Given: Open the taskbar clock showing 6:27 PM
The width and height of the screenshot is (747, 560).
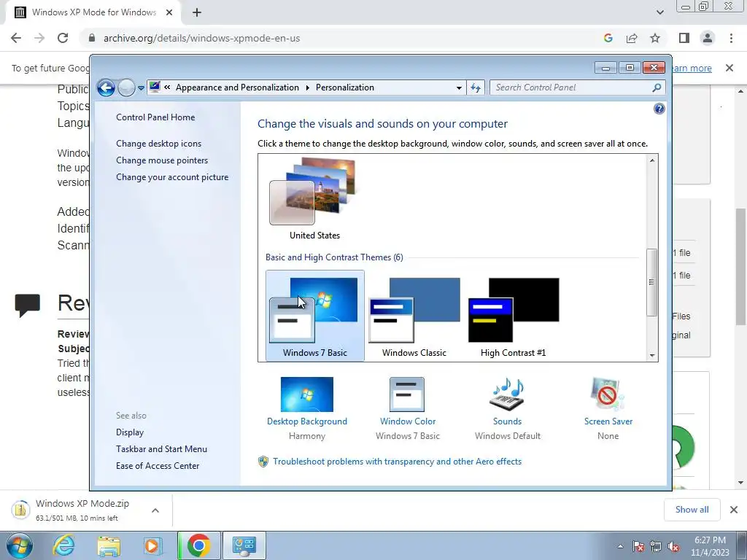Looking at the screenshot, I should click(710, 546).
